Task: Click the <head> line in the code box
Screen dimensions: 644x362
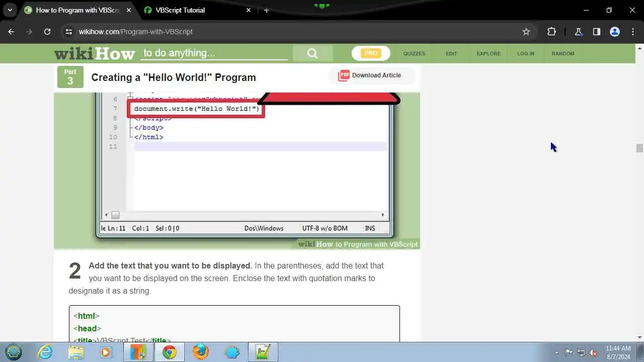Action: pos(87,328)
